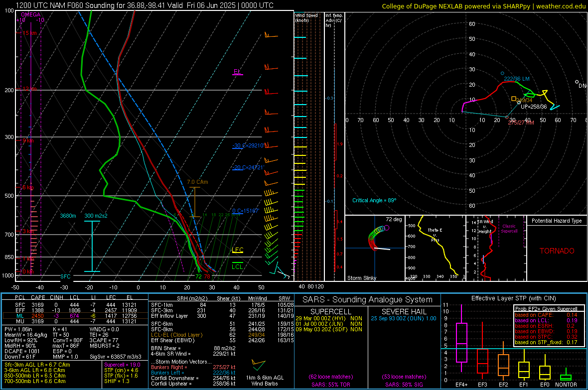
Task: Click the Bunkers Right = 275/27 kt line
Action: [x=193, y=367]
